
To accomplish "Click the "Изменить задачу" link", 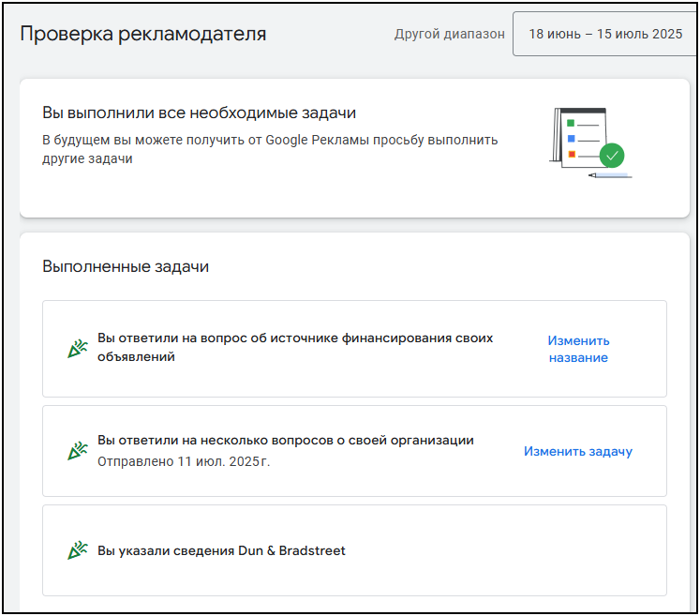I will (578, 451).
